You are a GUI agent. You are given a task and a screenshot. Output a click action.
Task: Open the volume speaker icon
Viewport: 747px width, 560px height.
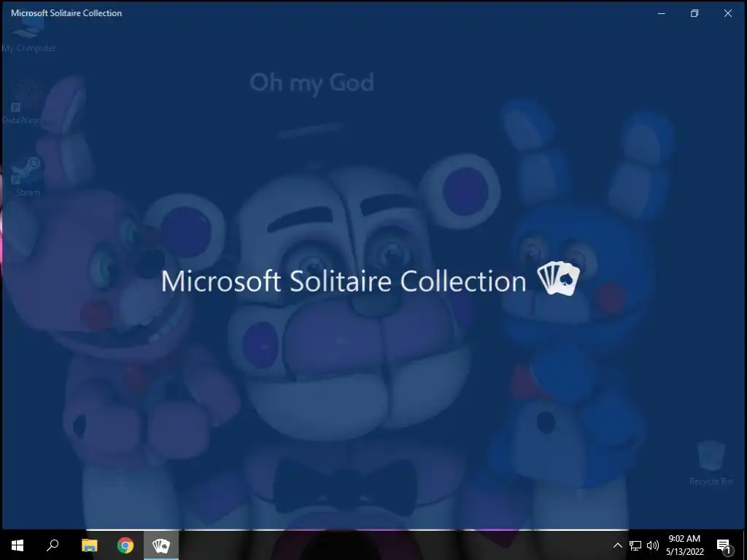(x=653, y=545)
